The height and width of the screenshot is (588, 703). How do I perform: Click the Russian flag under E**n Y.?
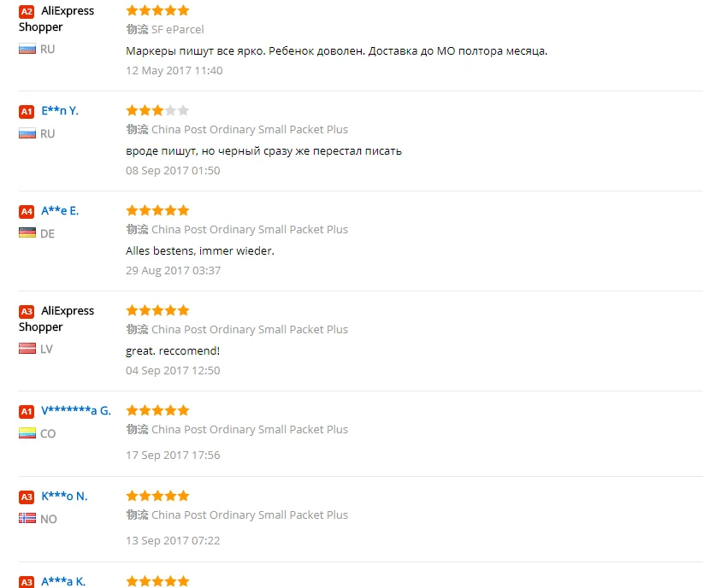point(27,133)
